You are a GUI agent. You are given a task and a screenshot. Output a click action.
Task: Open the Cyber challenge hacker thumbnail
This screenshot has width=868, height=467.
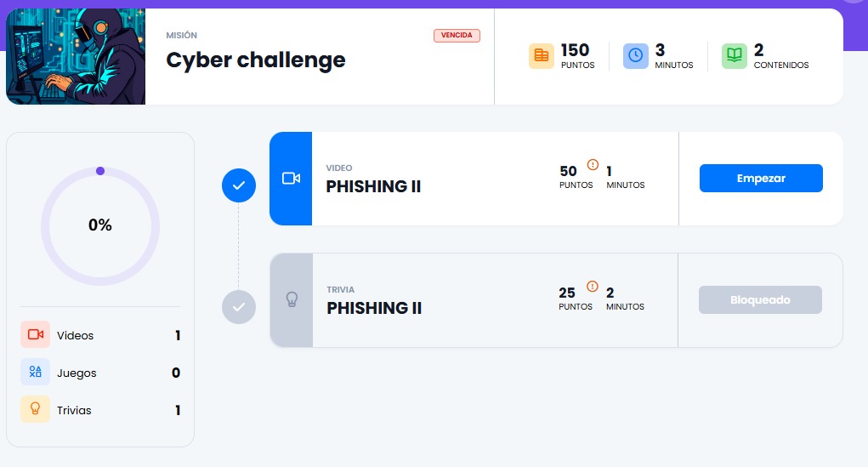[x=76, y=57]
